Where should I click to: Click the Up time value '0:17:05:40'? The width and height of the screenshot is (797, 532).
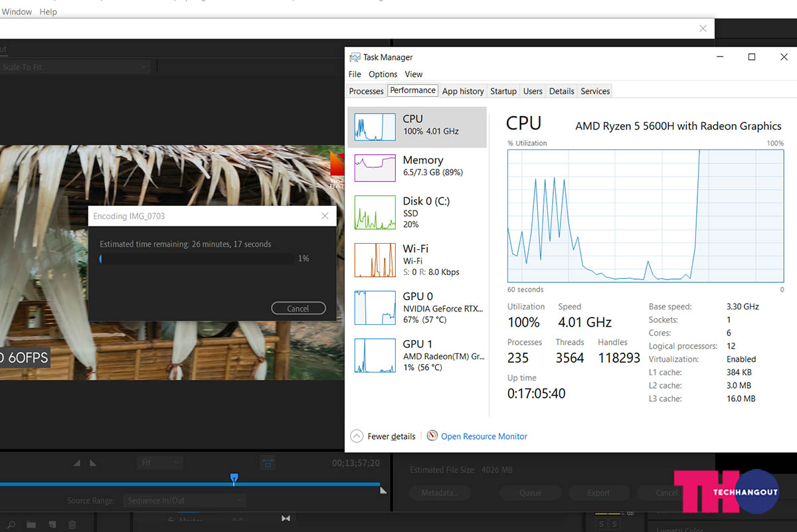click(537, 394)
